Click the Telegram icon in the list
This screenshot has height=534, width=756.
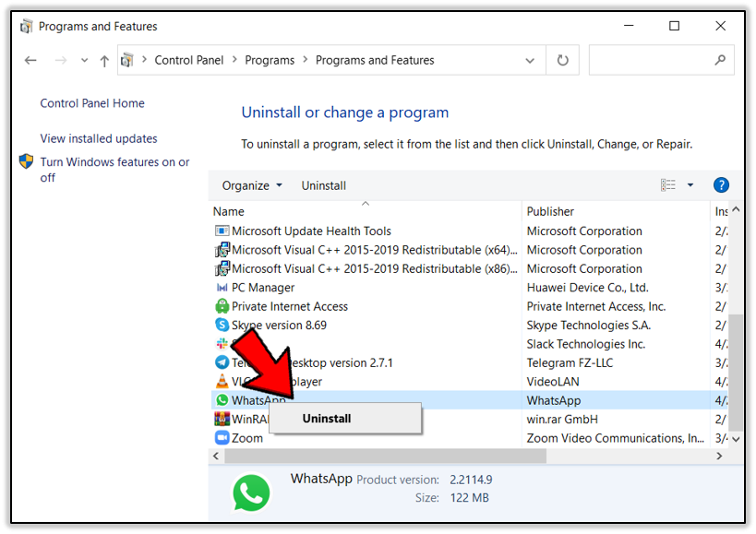(222, 362)
